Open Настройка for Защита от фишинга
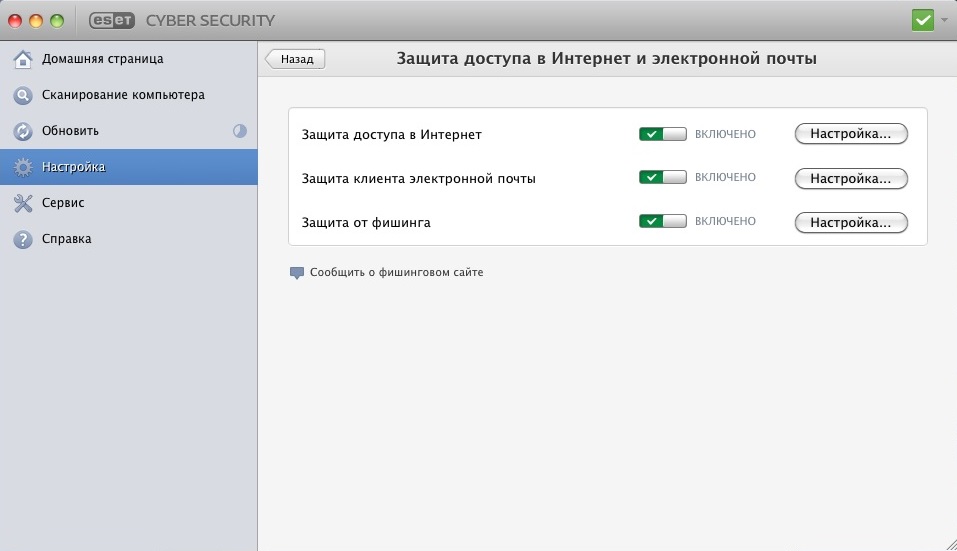957x551 pixels. tap(851, 223)
